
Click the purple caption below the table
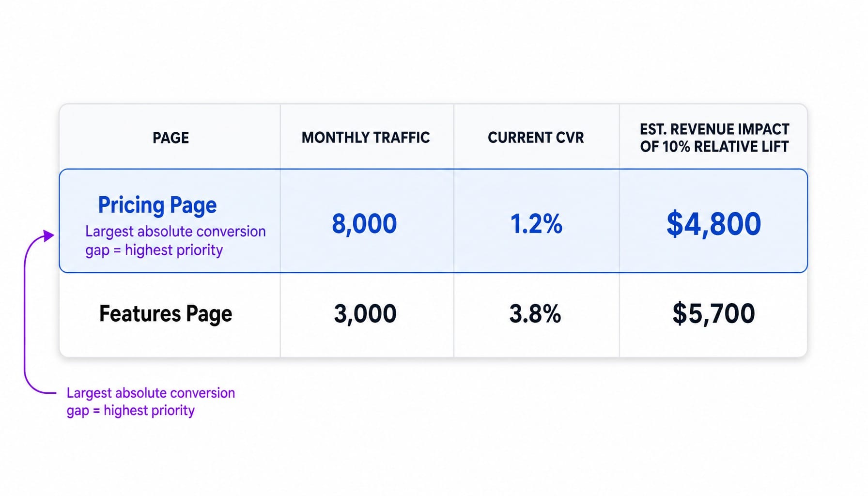click(151, 402)
